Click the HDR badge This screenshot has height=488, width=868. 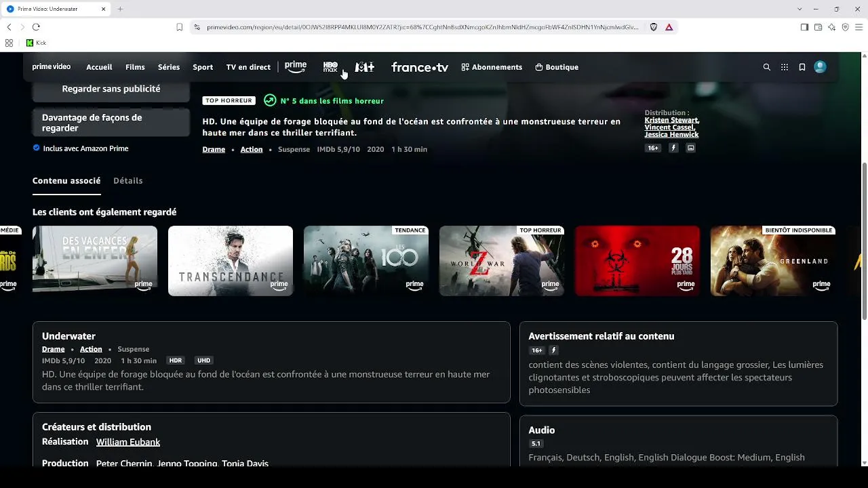(x=176, y=361)
